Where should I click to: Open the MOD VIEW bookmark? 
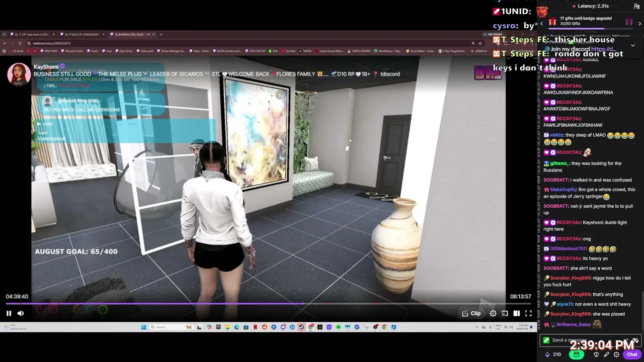click(x=49, y=51)
